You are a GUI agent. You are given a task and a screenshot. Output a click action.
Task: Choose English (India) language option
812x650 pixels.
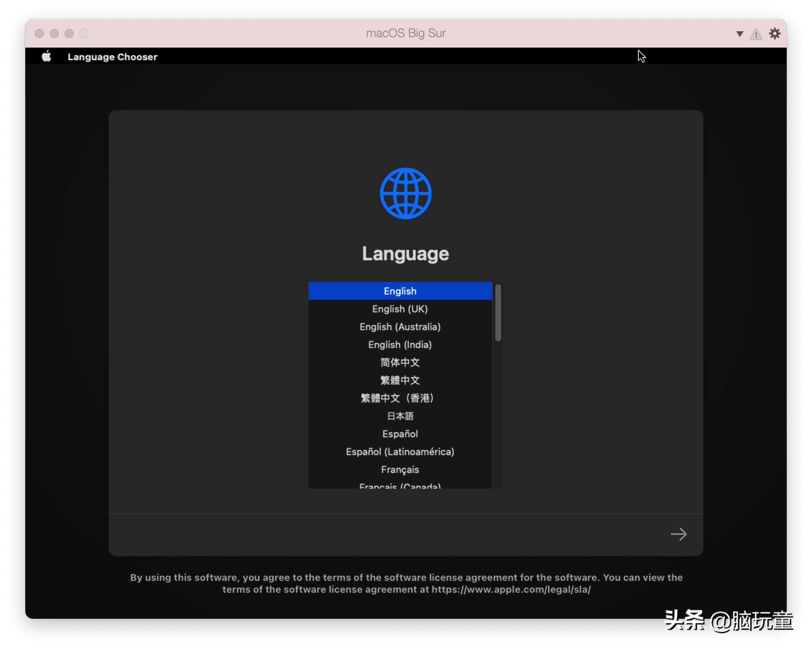pyautogui.click(x=400, y=345)
